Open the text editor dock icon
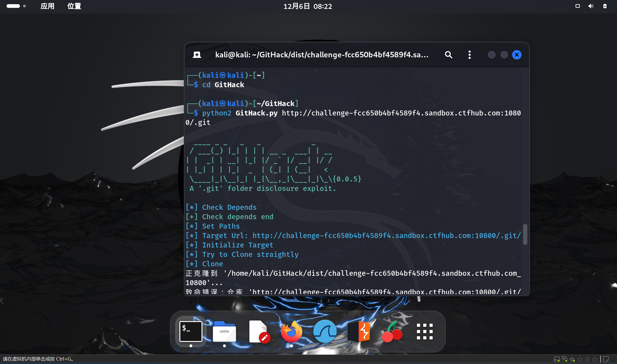 point(259,332)
